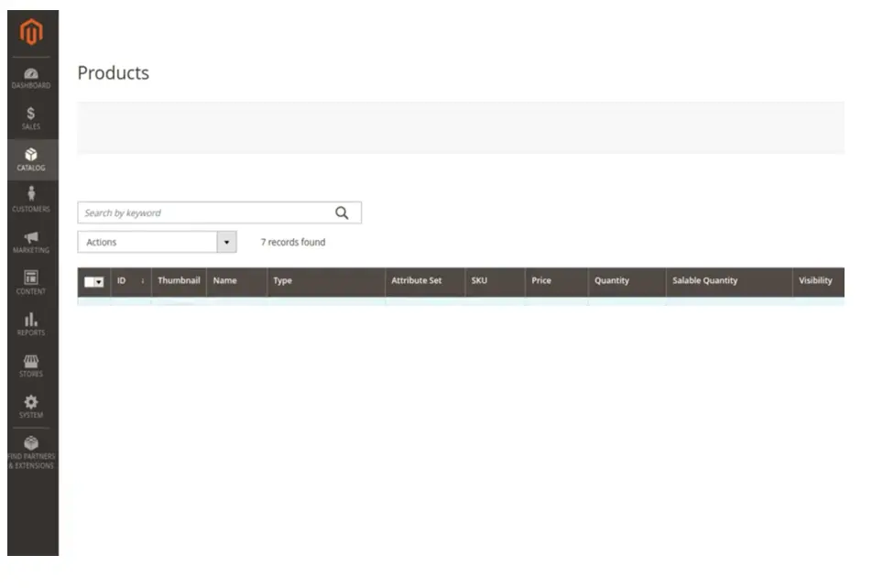Click the Magento logo icon

coord(31,32)
